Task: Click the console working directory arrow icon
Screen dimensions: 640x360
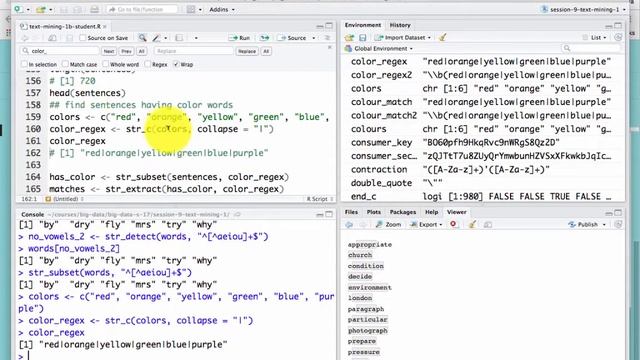Action: 237,214
